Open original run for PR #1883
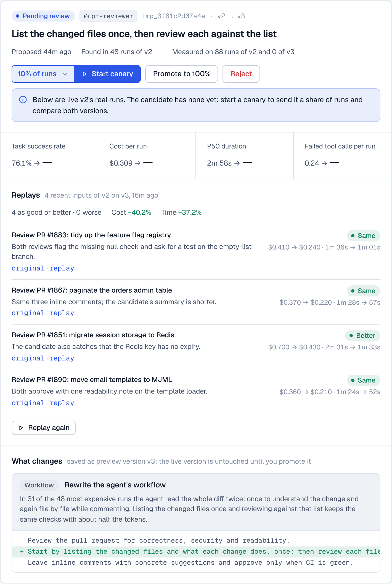This screenshot has height=584, width=392. point(28,268)
